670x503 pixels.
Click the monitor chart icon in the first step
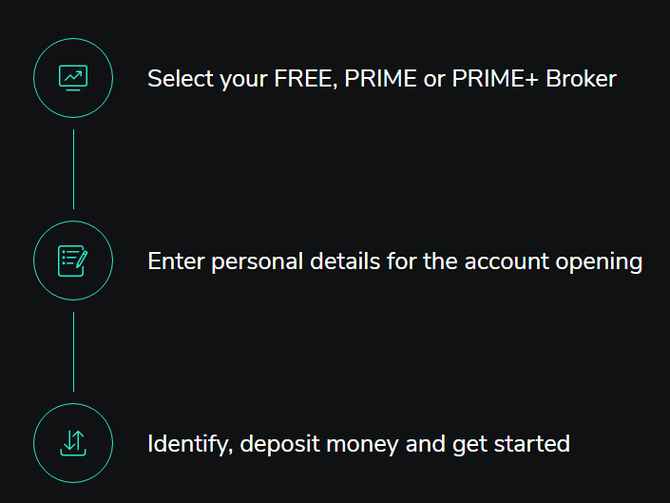(x=73, y=77)
